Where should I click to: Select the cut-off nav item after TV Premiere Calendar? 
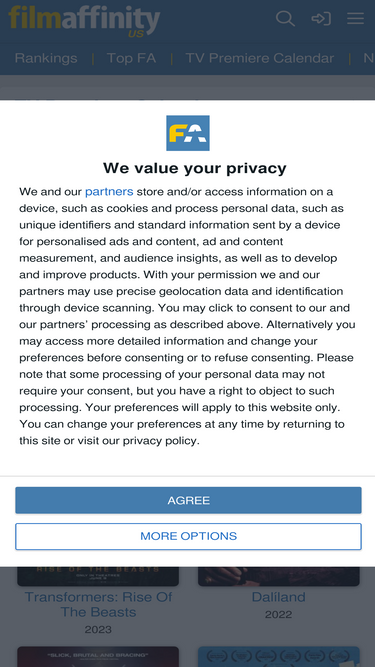[x=369, y=58]
